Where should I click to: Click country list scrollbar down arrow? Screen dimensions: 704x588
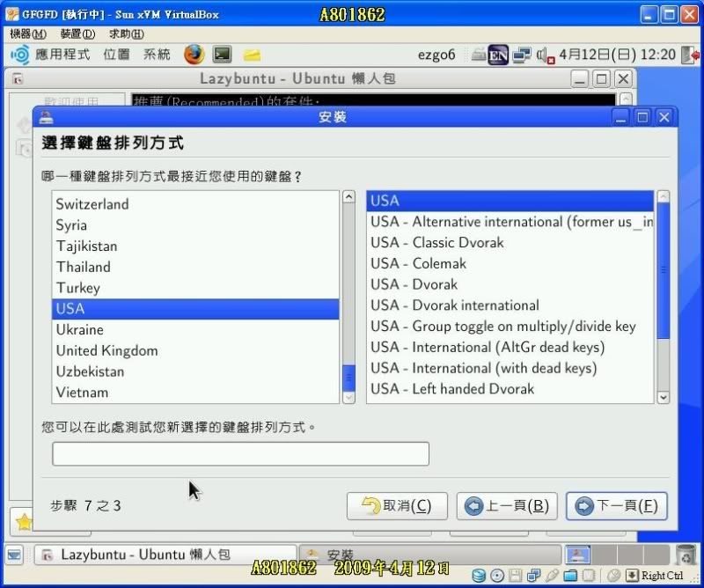tap(348, 398)
